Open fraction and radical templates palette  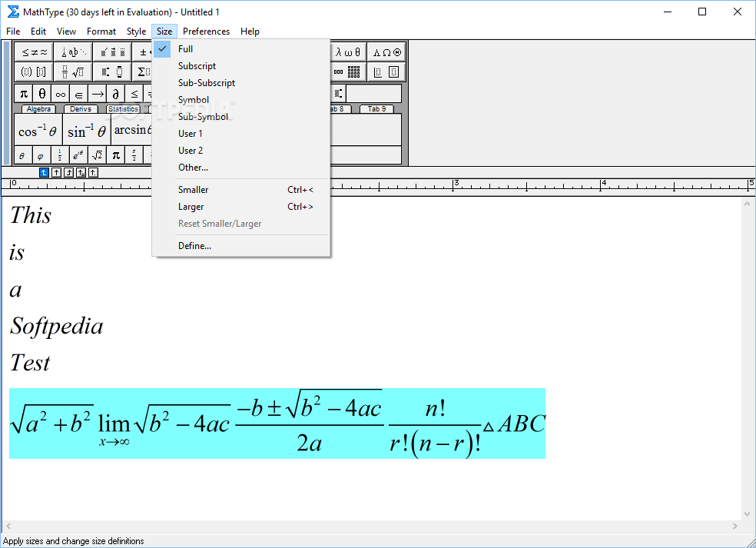(73, 72)
